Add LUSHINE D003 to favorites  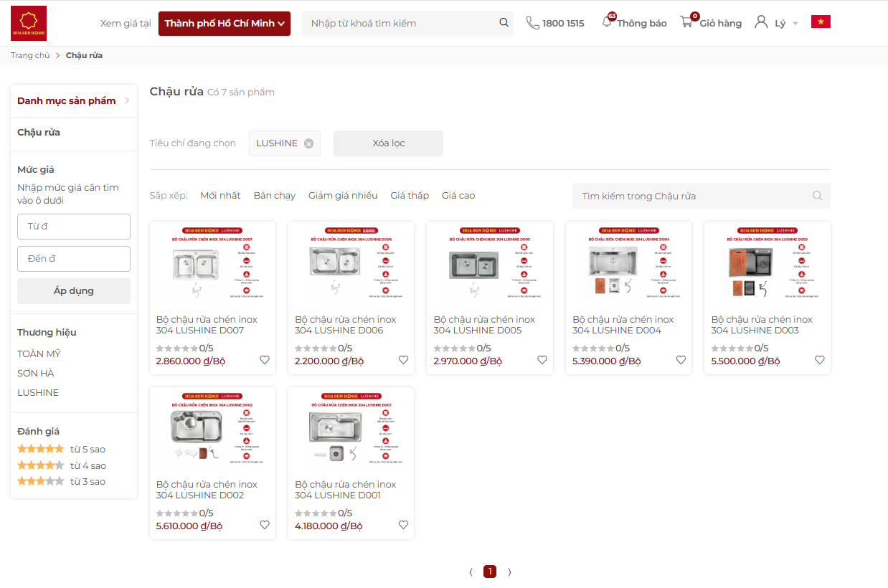pyautogui.click(x=820, y=360)
